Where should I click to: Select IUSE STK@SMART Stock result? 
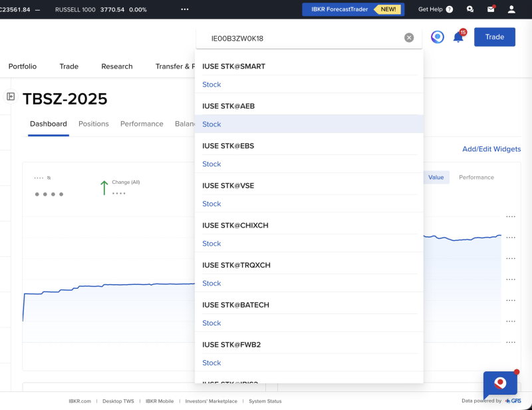[x=211, y=85]
